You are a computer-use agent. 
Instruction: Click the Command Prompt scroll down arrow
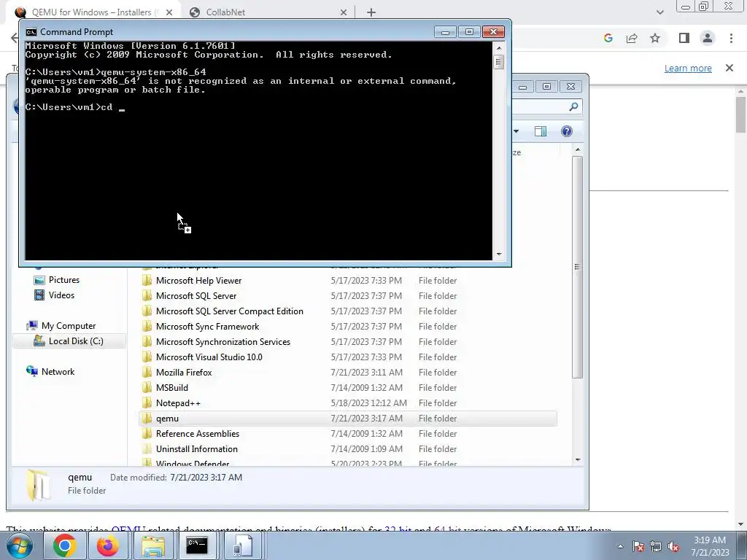pos(499,254)
